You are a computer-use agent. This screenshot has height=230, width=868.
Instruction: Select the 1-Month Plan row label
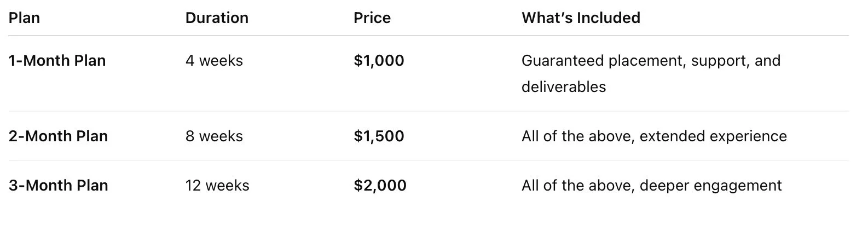(x=57, y=60)
